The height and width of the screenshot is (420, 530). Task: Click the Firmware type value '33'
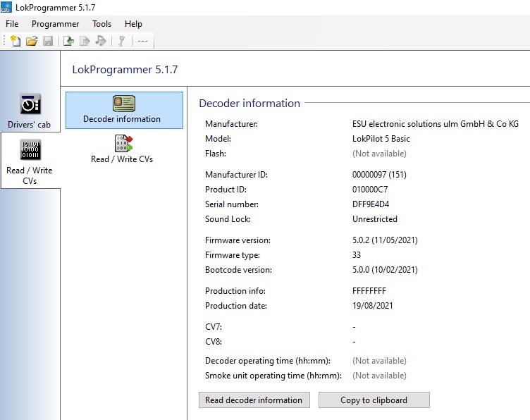[x=357, y=255]
